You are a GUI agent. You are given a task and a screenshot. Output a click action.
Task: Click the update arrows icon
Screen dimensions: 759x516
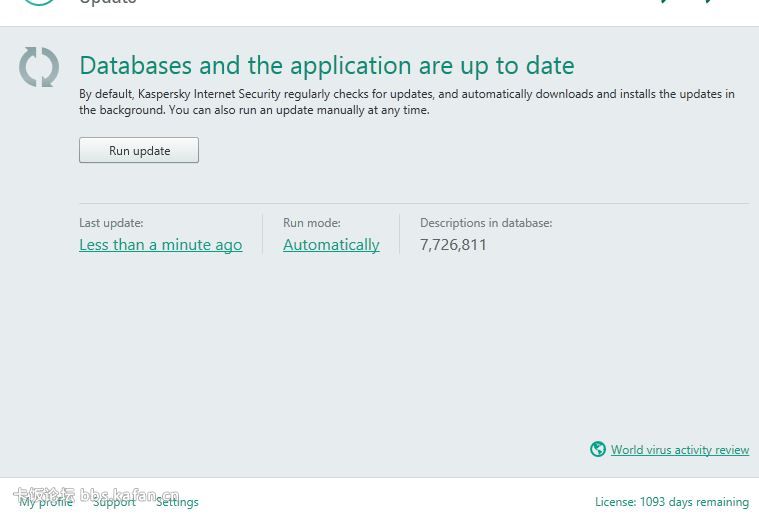39,67
